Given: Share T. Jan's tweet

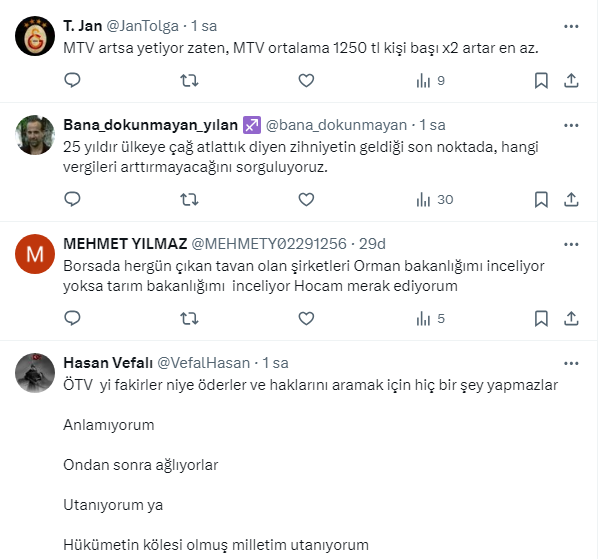Looking at the screenshot, I should (571, 80).
